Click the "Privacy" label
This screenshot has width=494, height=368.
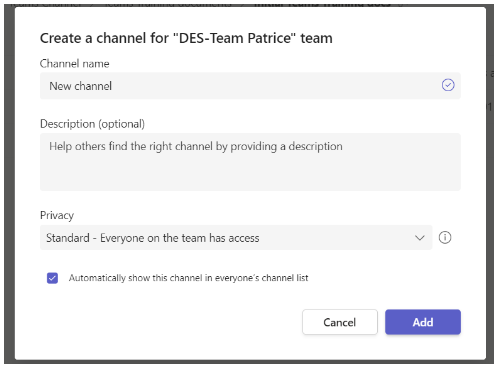[57, 215]
